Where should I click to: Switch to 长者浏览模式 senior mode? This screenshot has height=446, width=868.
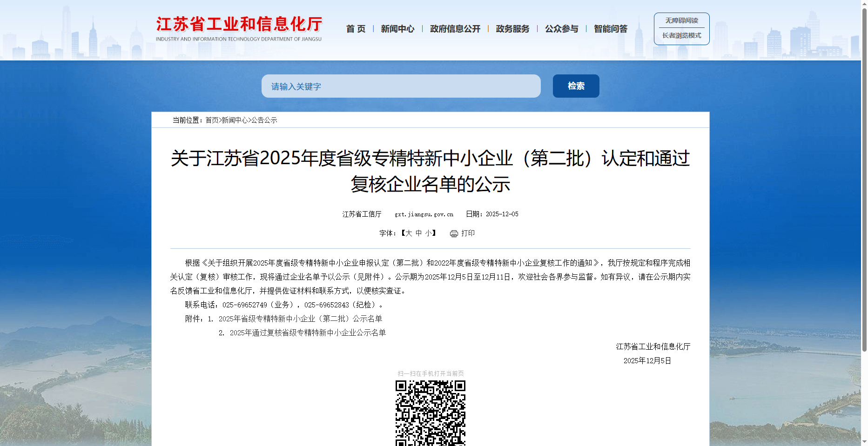point(681,36)
